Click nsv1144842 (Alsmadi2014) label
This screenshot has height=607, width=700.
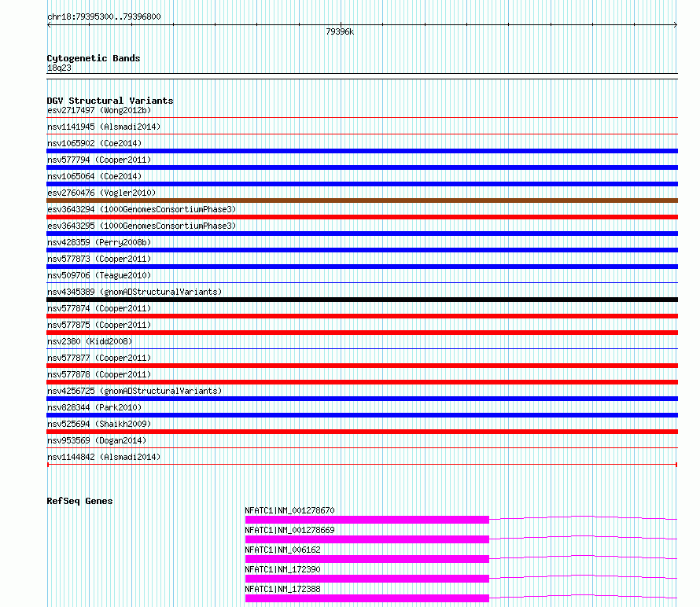coord(104,457)
